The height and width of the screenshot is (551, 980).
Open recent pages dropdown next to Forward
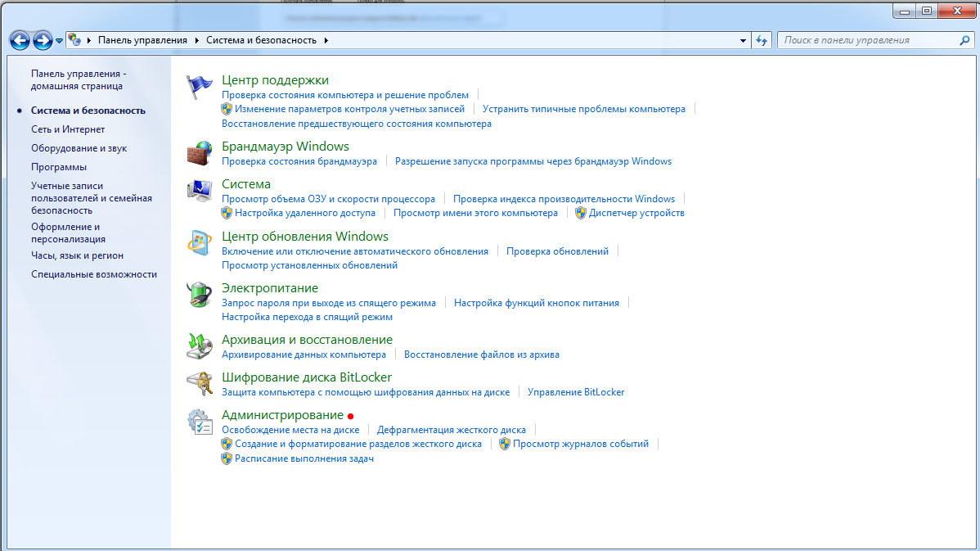60,41
